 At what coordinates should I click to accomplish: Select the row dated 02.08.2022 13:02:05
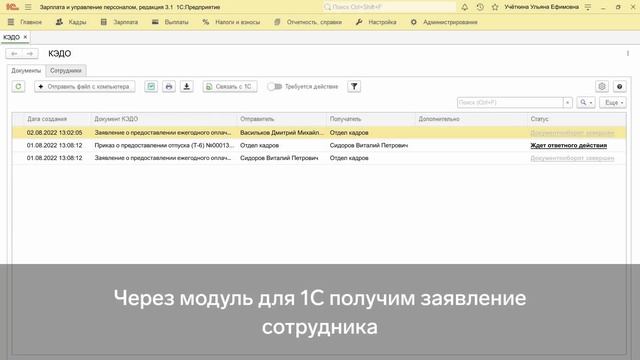click(x=319, y=133)
